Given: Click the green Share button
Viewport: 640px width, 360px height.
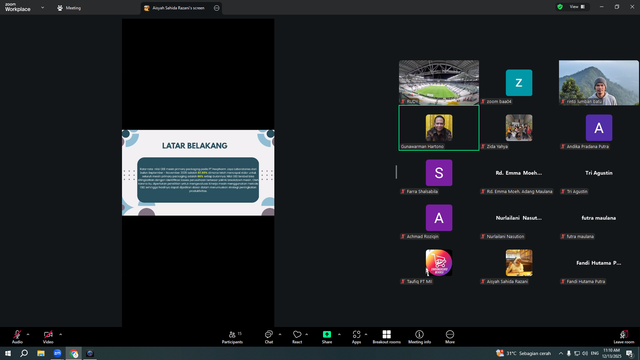Looking at the screenshot, I should [327, 337].
